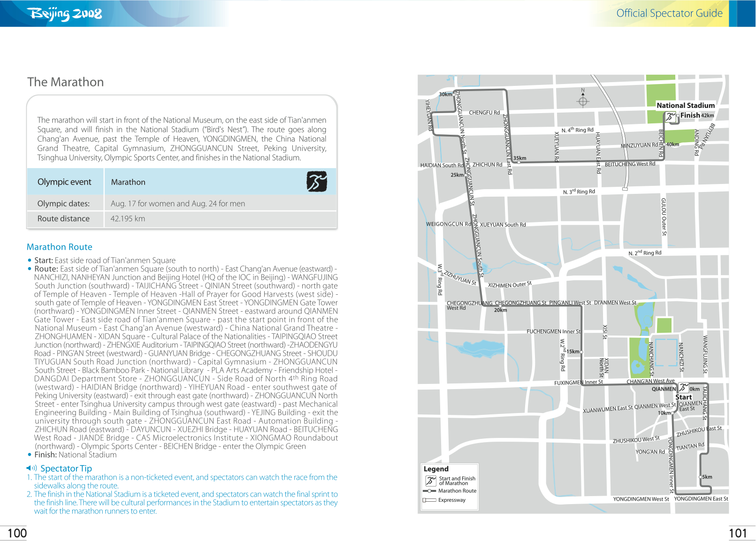Click the 'Route:' bullet label
This screenshot has width=756, height=559.
pos(46,269)
